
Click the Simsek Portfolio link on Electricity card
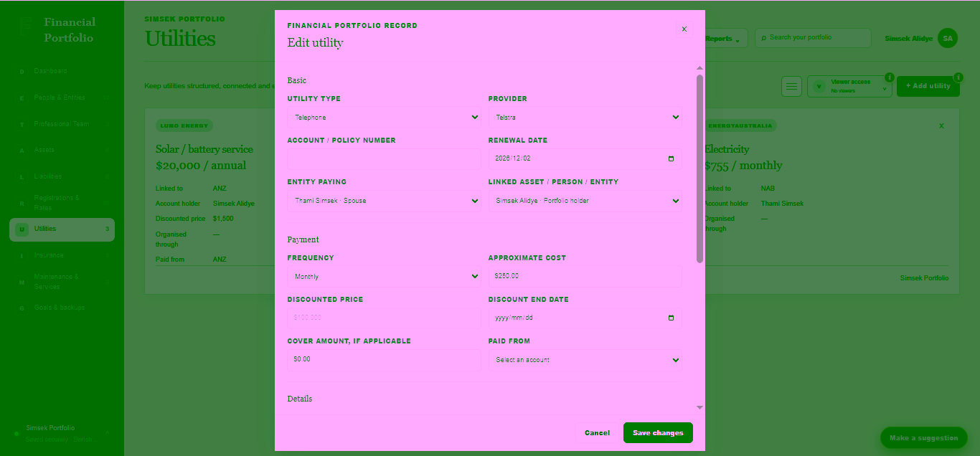tap(924, 278)
